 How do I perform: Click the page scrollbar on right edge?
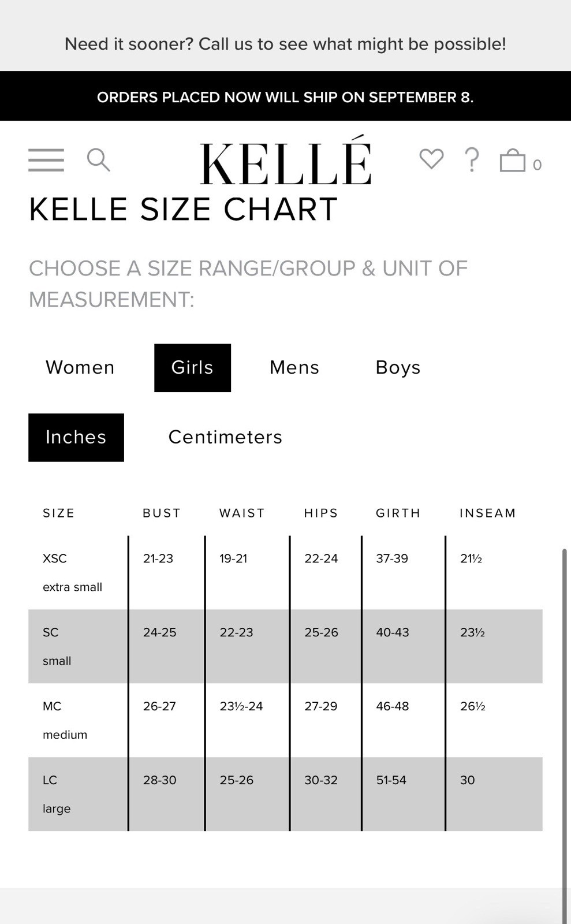(565, 733)
